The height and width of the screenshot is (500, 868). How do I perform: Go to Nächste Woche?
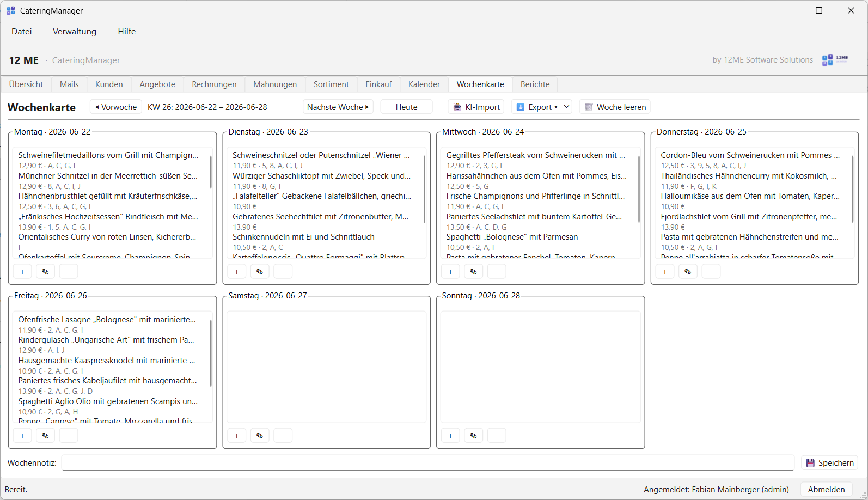[338, 107]
